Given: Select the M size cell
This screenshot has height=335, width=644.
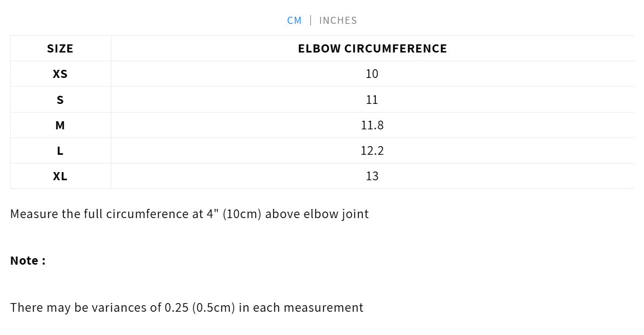Looking at the screenshot, I should pyautogui.click(x=60, y=126).
